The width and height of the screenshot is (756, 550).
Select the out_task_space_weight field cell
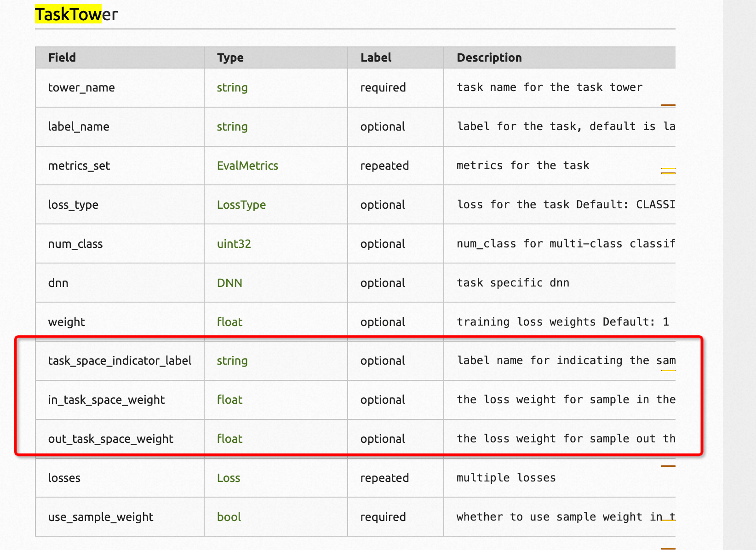(x=120, y=439)
